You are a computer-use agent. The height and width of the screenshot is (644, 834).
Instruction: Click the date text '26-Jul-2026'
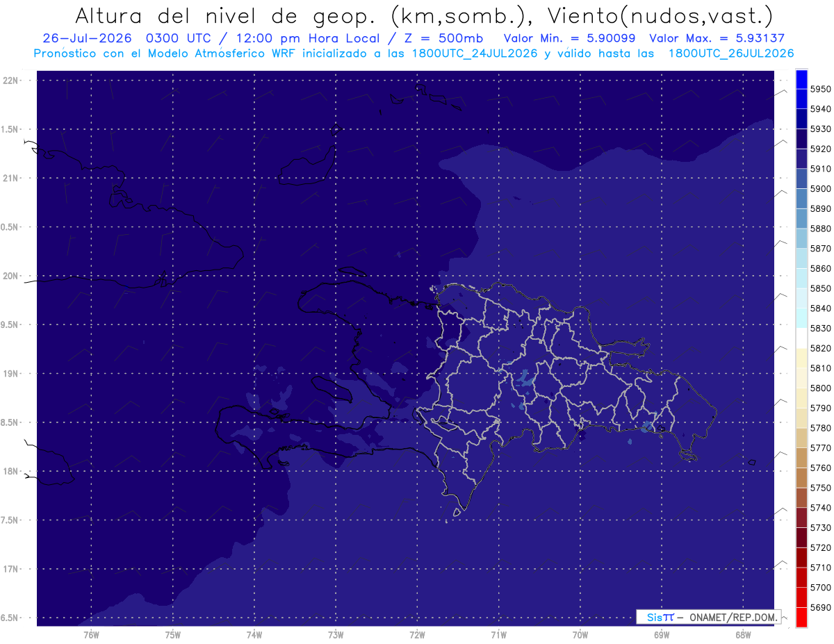(88, 38)
